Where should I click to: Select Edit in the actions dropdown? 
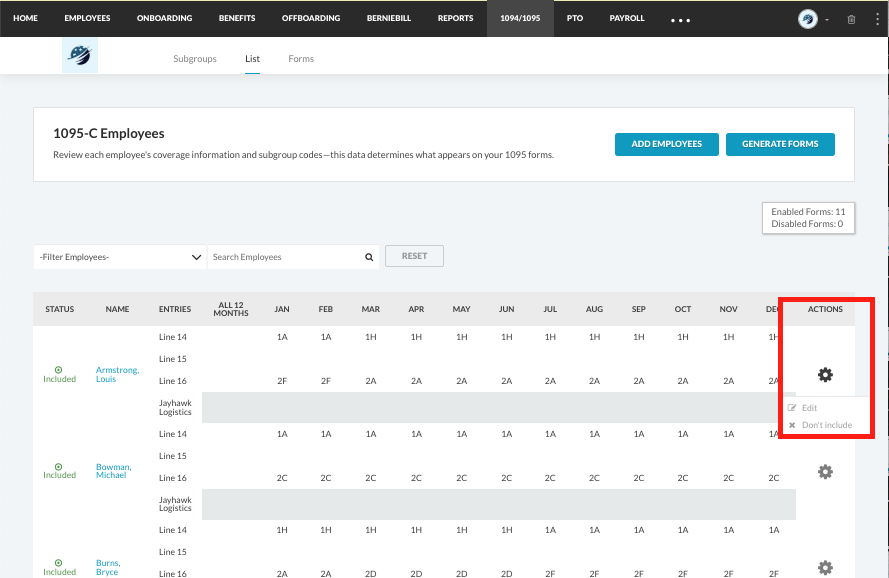(808, 408)
